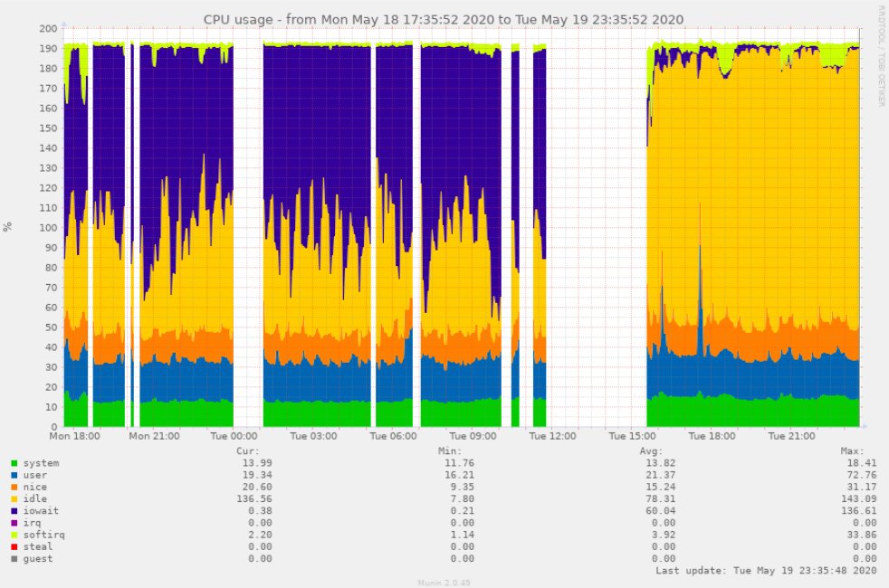Click the Cur: column header
Screen dimensions: 889x588
pyautogui.click(x=247, y=450)
